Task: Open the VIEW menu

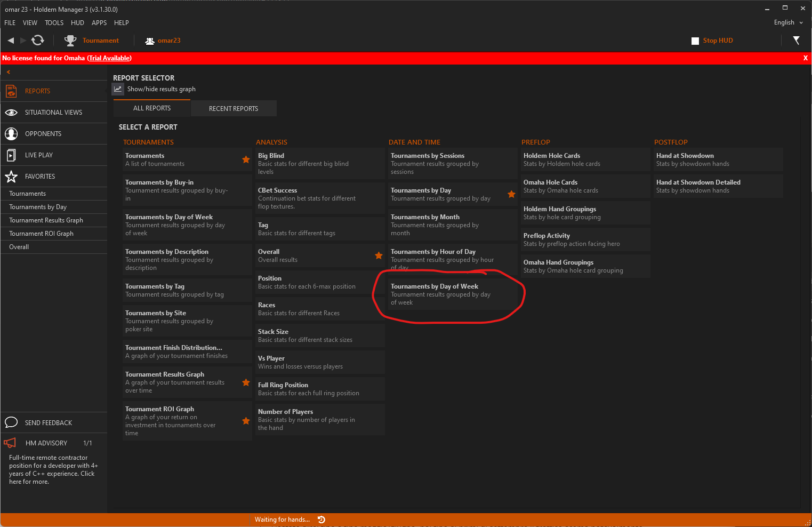Action: point(30,23)
